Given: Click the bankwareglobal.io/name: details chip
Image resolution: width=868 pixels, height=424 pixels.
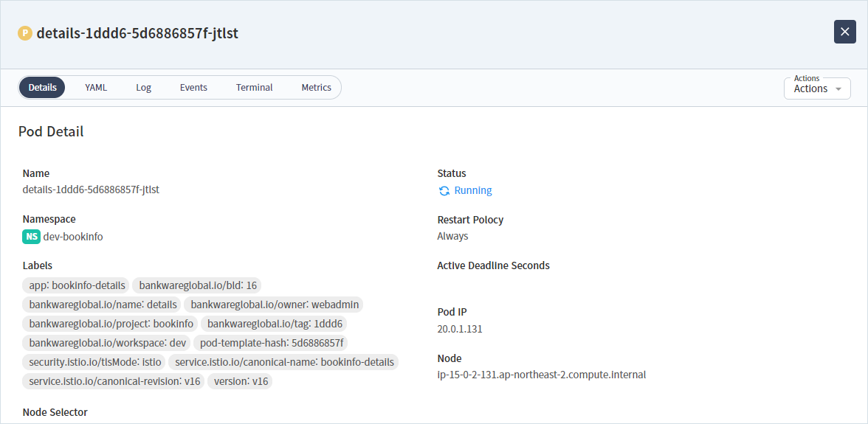Looking at the screenshot, I should pos(102,305).
